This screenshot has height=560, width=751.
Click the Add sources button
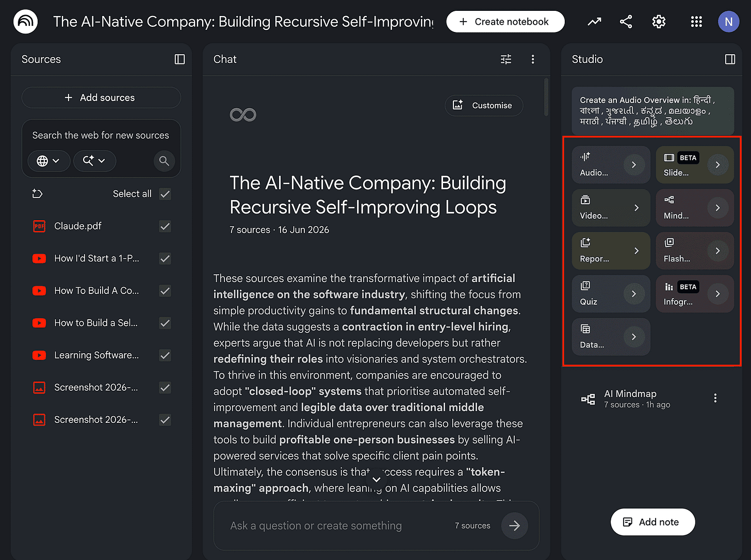tap(101, 97)
